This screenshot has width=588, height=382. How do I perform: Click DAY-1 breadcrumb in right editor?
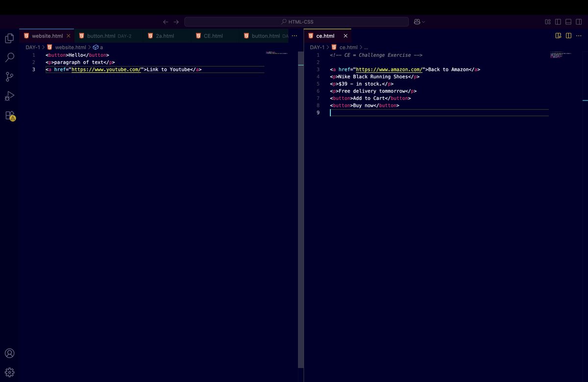tap(317, 48)
